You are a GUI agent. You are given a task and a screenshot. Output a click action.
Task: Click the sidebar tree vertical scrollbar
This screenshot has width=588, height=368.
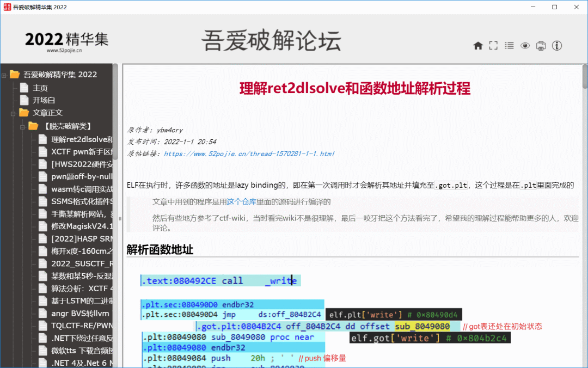tap(115, 218)
